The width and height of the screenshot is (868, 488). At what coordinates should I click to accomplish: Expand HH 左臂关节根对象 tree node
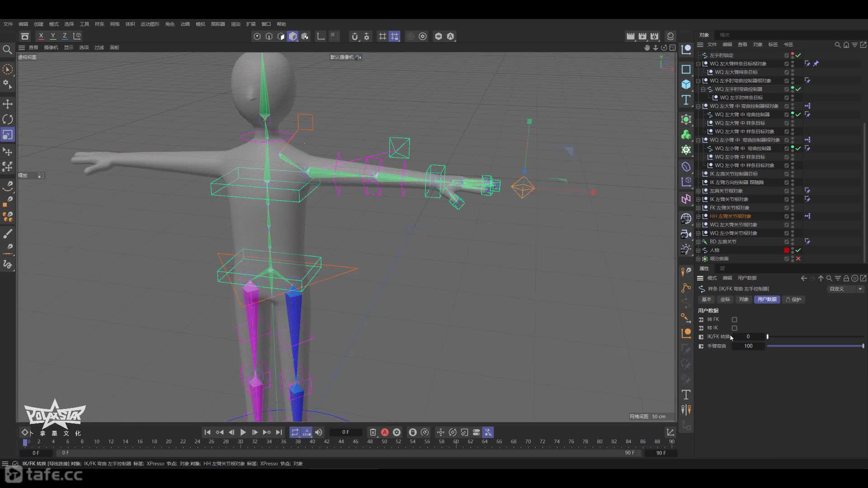pyautogui.click(x=698, y=216)
